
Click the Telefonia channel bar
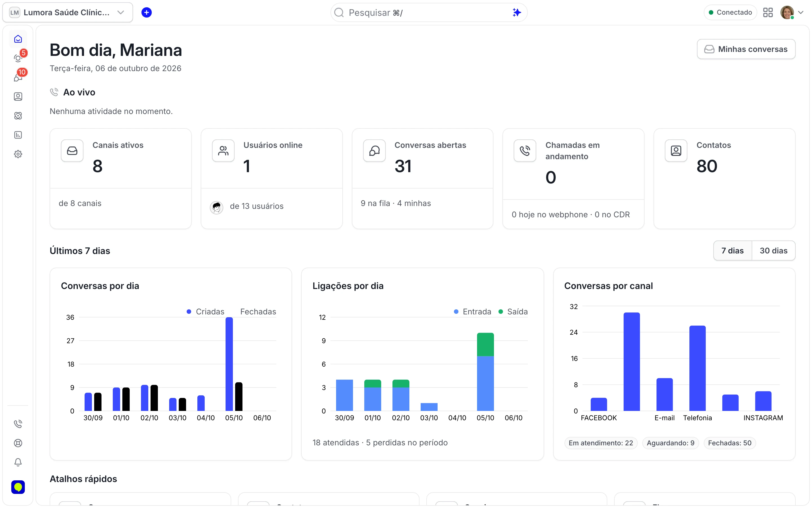(697, 368)
